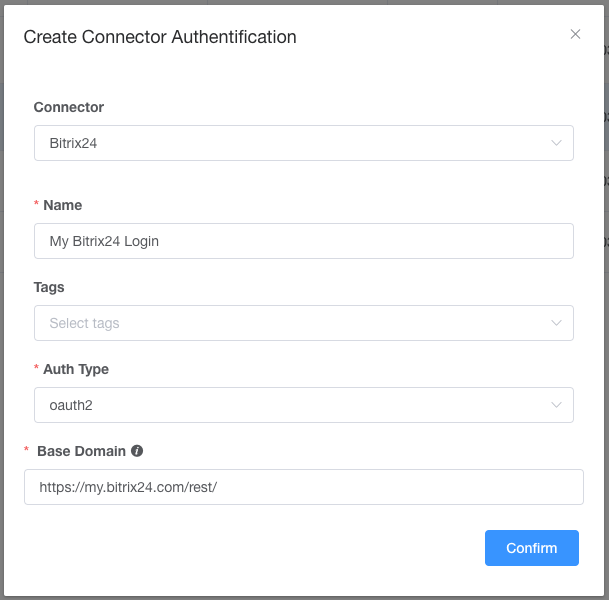The width and height of the screenshot is (609, 600).
Task: Open the Auth Type select showing oauth2
Action: [x=290, y=405]
